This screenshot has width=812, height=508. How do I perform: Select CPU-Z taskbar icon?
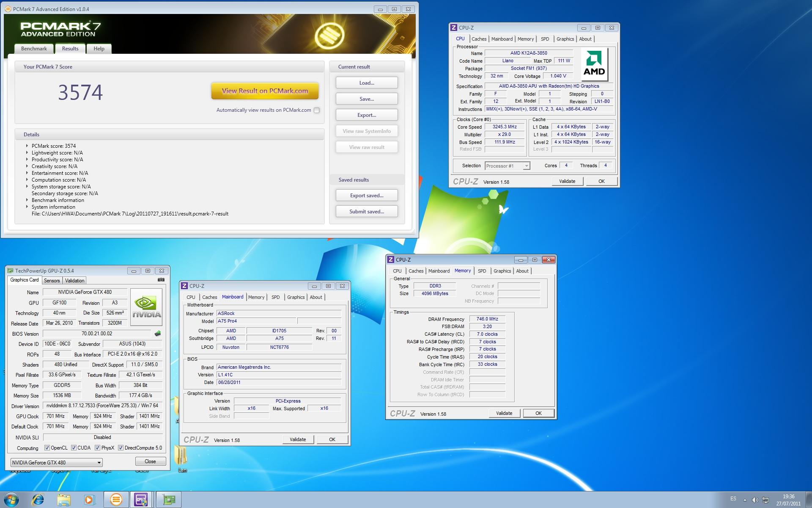(141, 500)
